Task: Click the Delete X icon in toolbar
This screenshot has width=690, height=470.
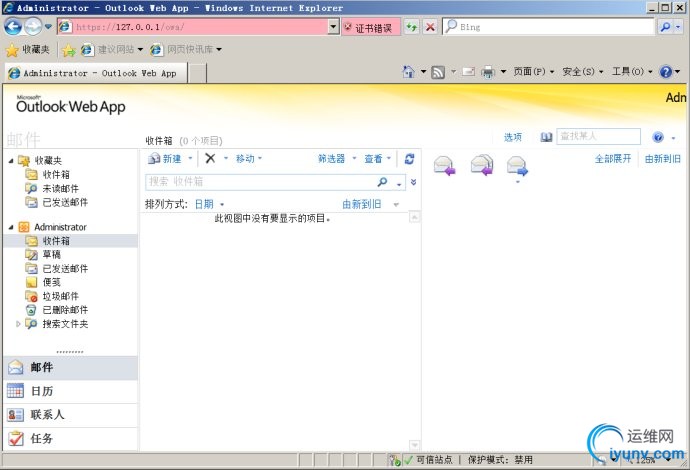Action: click(x=210, y=158)
